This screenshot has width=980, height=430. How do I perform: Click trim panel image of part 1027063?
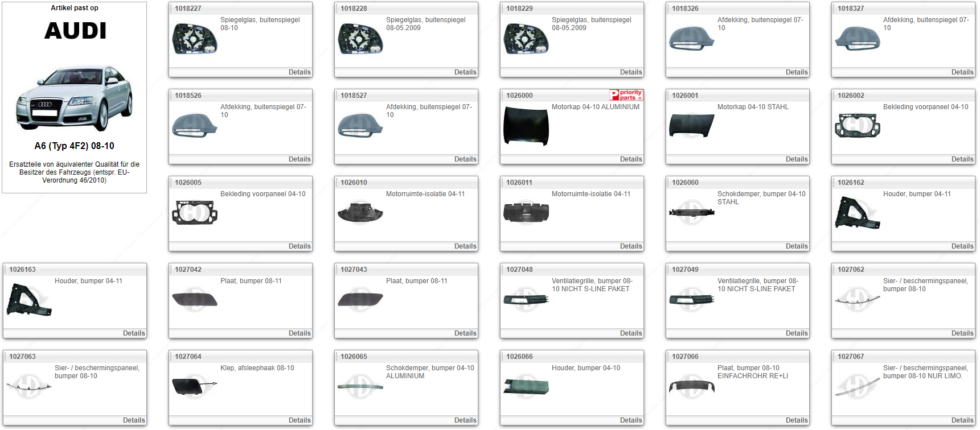pos(29,387)
